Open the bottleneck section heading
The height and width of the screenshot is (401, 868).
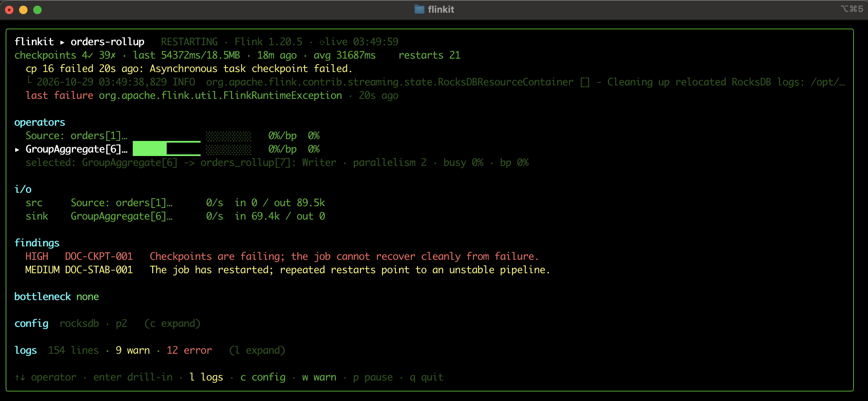tap(42, 297)
